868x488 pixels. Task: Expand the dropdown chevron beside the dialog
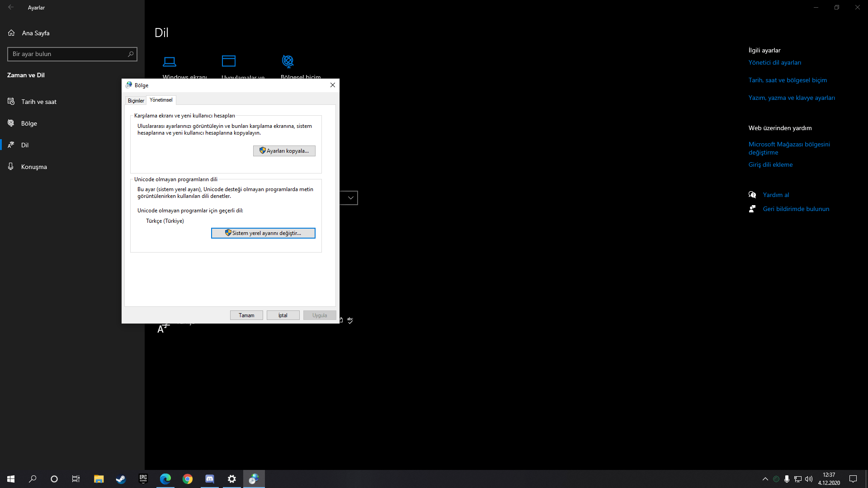point(350,198)
